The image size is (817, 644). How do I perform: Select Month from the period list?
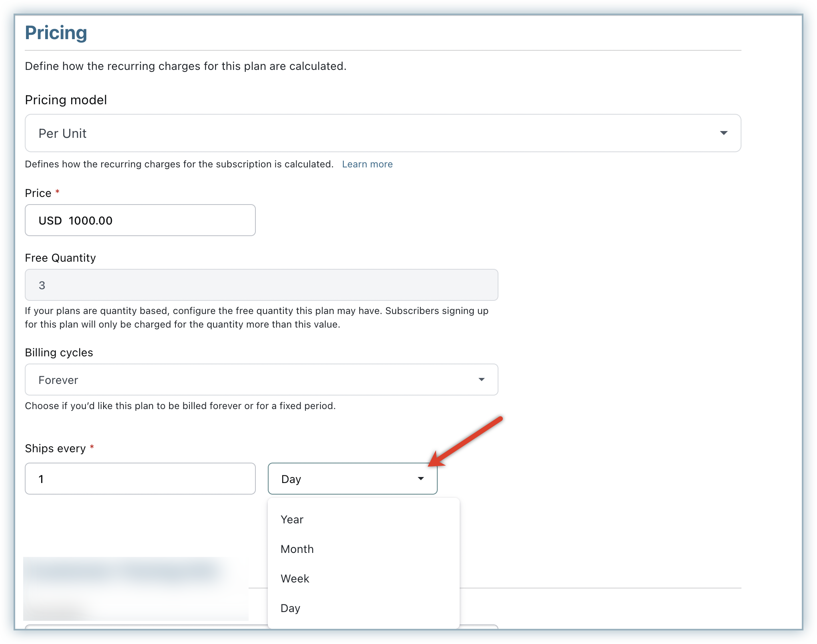(297, 549)
